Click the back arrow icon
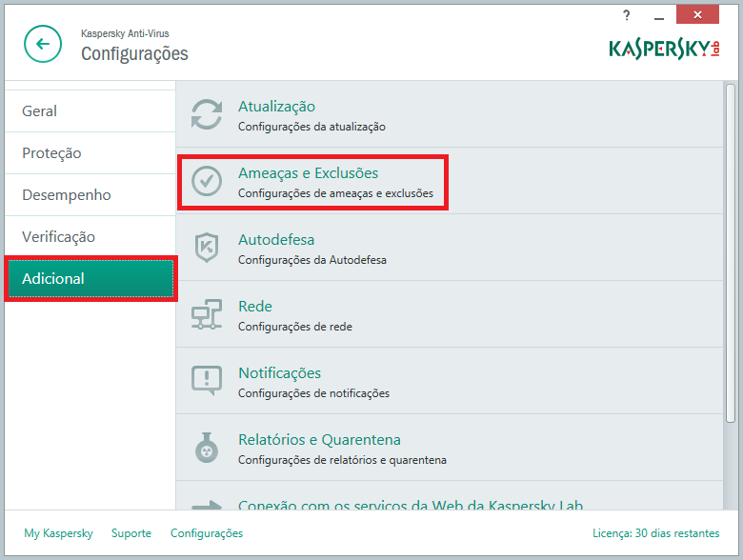The image size is (743, 560). [x=43, y=44]
